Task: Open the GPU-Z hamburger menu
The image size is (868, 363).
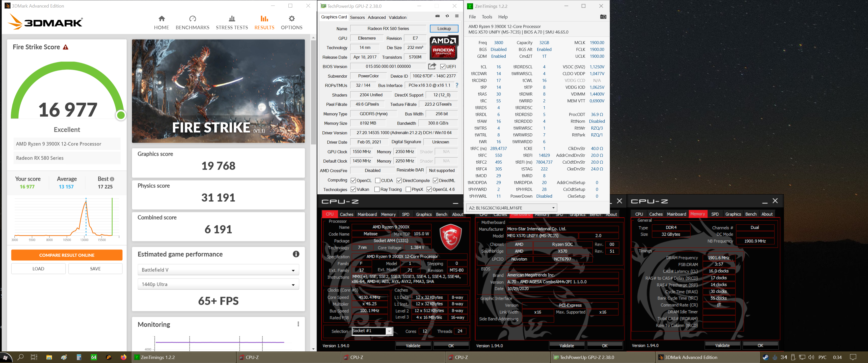Action: [x=456, y=16]
